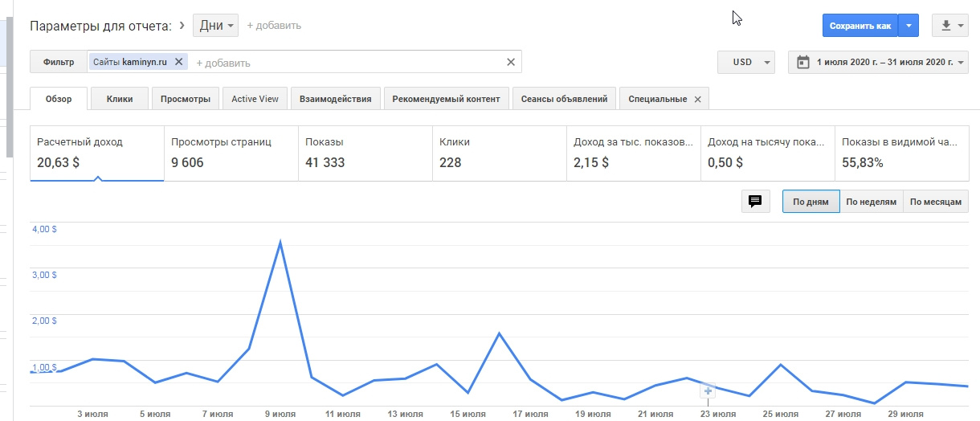Open the Дни dimension dropdown
Image resolution: width=980 pixels, height=421 pixels.
(216, 26)
